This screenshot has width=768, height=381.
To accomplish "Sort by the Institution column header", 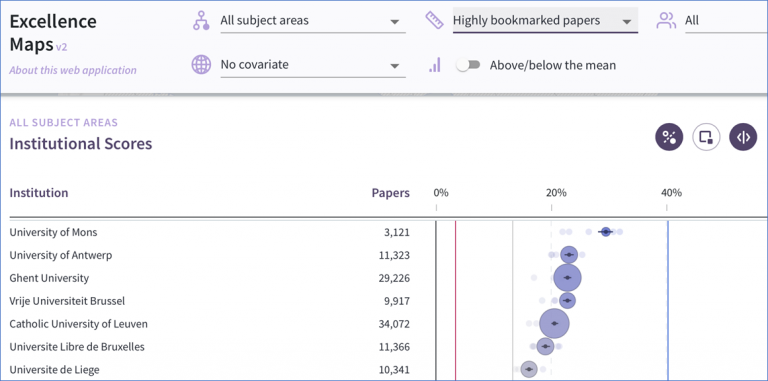I will click(39, 193).
